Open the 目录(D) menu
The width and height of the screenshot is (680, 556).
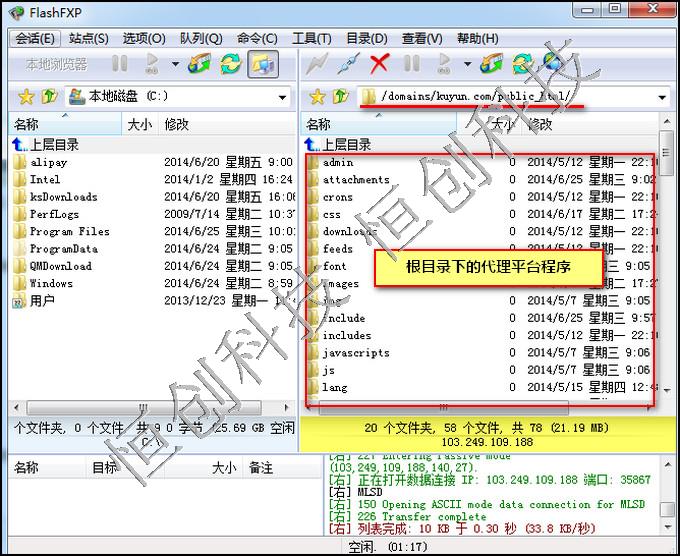pyautogui.click(x=366, y=39)
